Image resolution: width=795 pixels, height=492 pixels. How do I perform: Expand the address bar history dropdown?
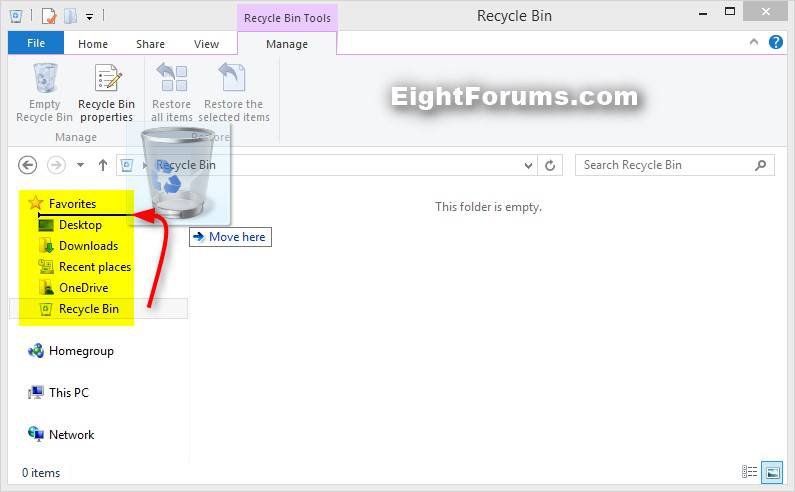tap(528, 165)
